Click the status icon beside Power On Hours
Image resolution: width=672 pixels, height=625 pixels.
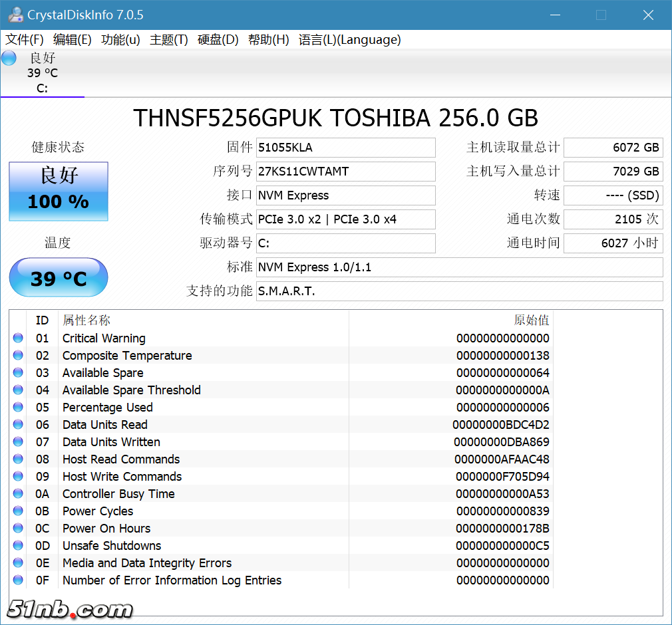(18, 529)
